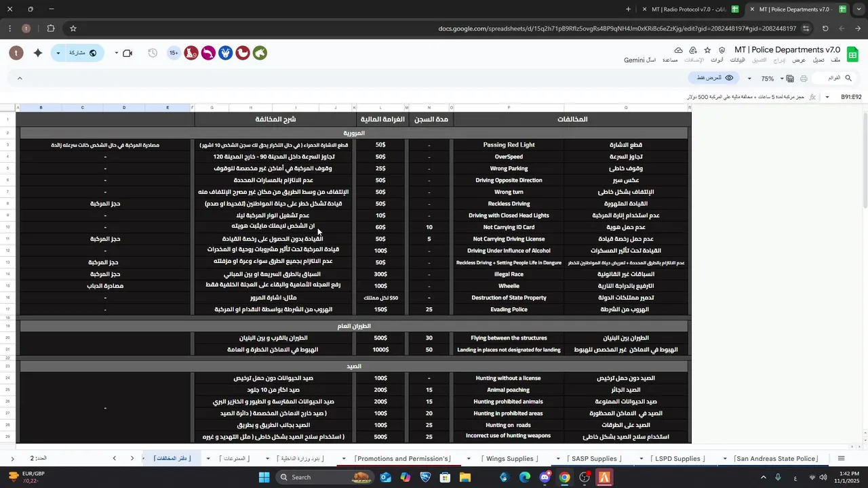View site information icon in address bar
This screenshot has width=868, height=488.
coord(806,28)
